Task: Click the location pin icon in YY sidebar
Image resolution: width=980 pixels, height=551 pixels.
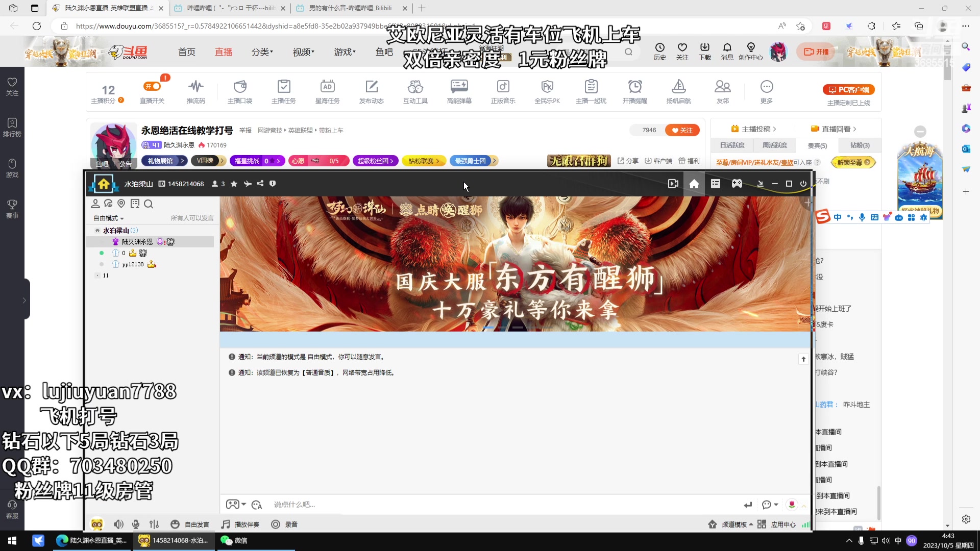Action: pyautogui.click(x=121, y=204)
